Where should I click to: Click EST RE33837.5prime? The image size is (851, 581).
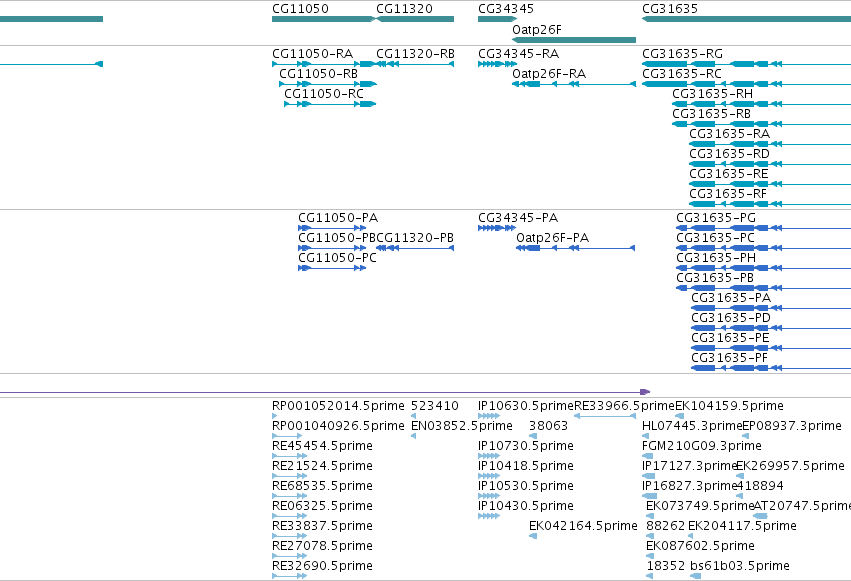(x=322, y=527)
